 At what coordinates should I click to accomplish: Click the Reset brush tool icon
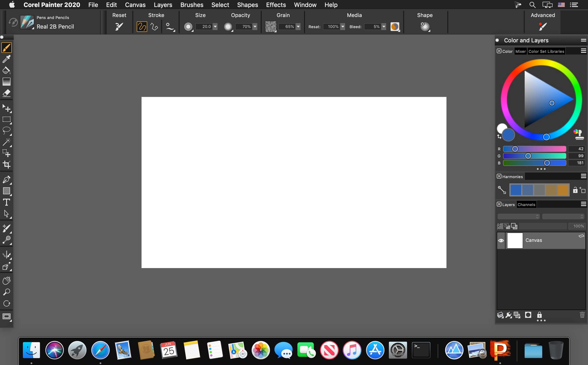119,26
